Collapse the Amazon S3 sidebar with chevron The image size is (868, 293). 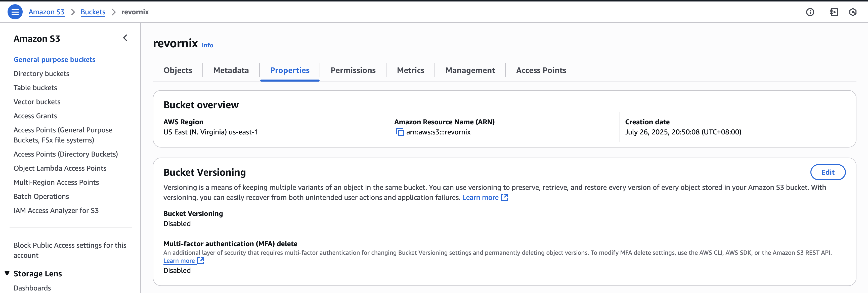coord(125,38)
